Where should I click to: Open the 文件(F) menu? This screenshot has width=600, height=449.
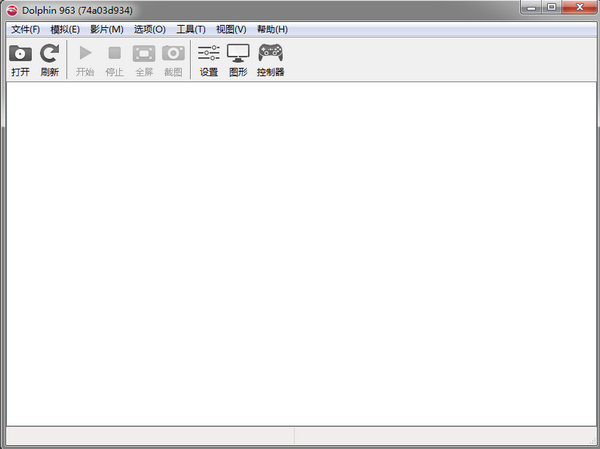25,29
